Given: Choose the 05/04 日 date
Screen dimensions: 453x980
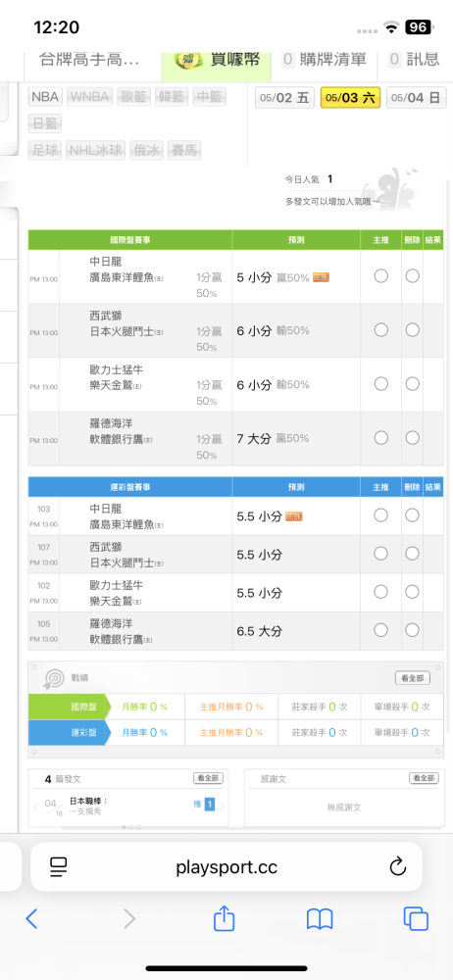Looking at the screenshot, I should (x=416, y=97).
